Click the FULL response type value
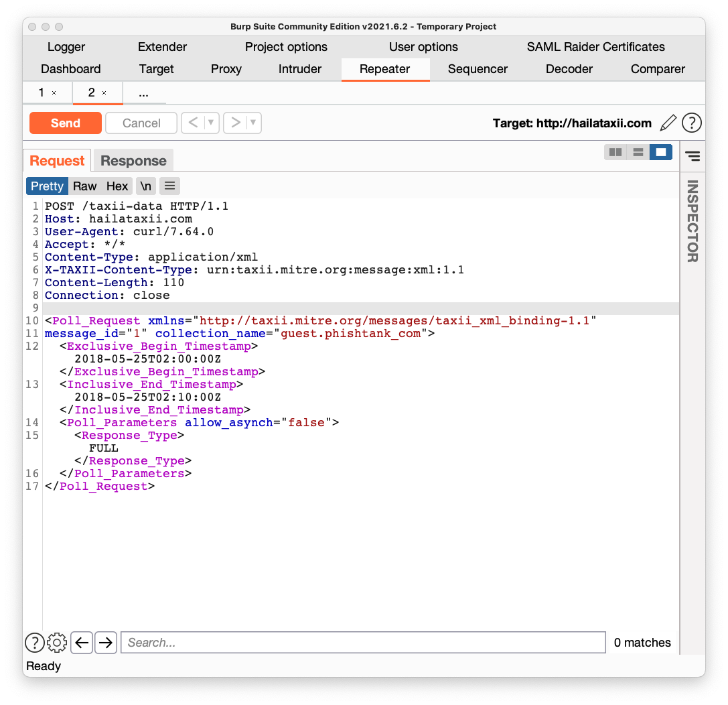 pyautogui.click(x=104, y=448)
